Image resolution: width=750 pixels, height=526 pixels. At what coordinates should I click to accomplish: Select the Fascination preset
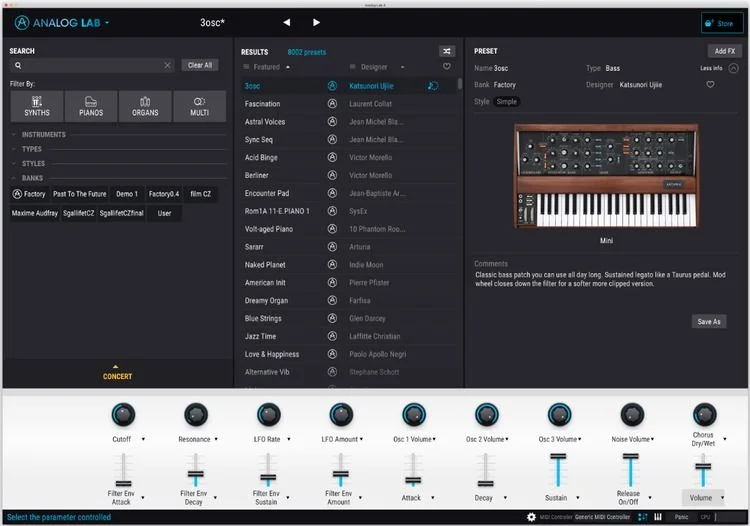[x=263, y=104]
